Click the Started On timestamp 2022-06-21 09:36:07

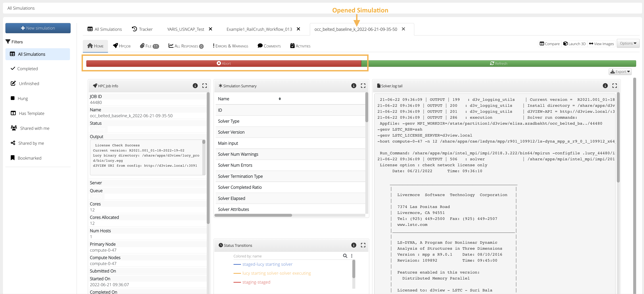point(109,285)
